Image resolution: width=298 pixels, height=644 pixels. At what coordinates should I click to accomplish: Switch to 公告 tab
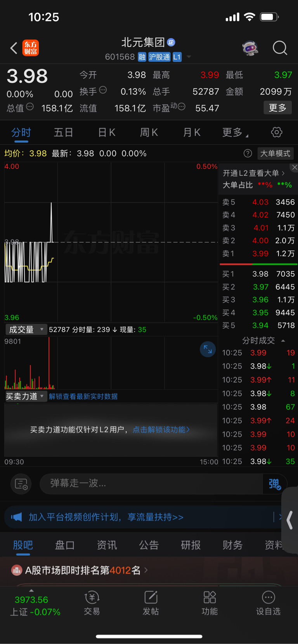pyautogui.click(x=149, y=545)
